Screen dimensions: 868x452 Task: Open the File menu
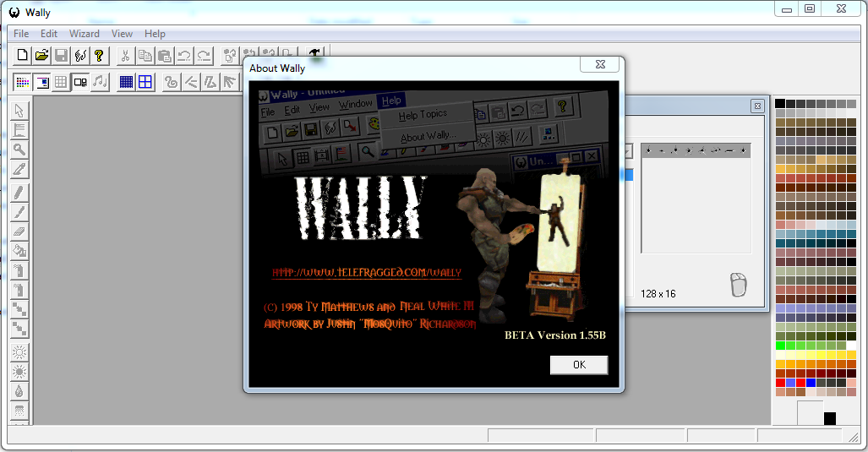21,34
